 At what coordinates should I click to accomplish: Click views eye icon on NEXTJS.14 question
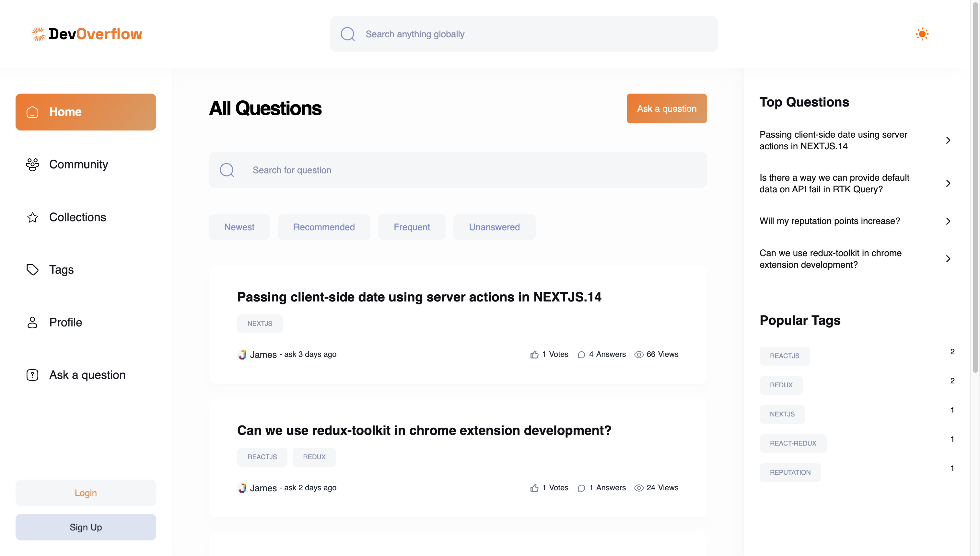click(x=639, y=355)
